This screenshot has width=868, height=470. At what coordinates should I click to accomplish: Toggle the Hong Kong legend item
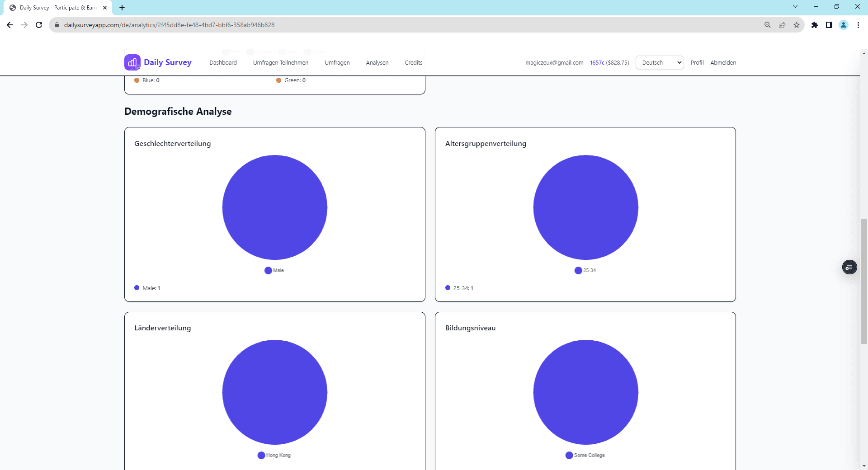tap(274, 455)
